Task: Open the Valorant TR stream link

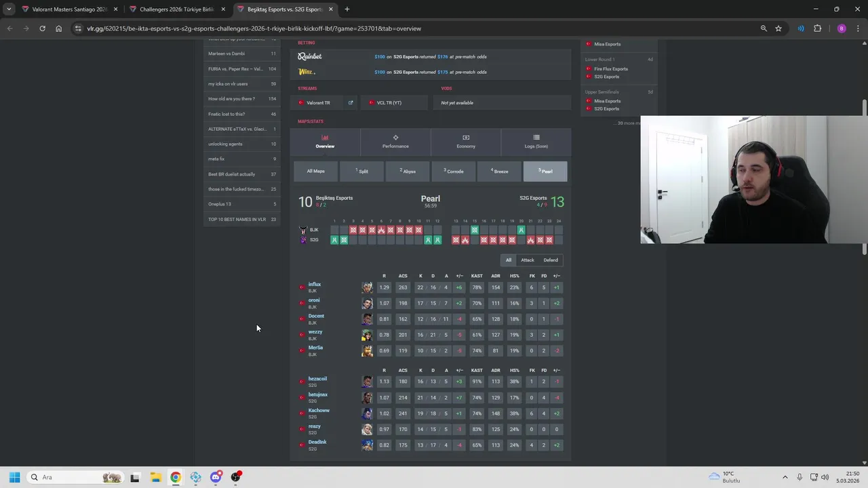Action: (319, 103)
